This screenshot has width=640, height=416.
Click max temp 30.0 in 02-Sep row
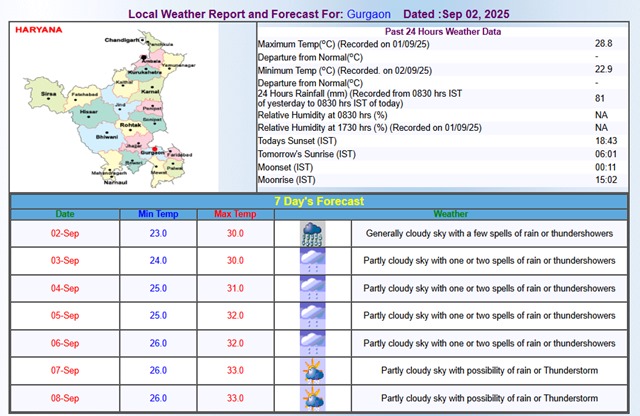236,234
